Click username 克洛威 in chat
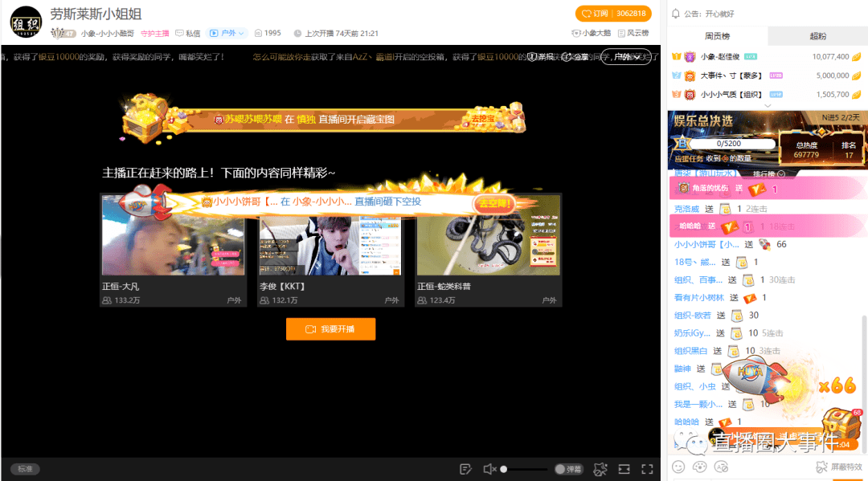This screenshot has height=481, width=868. coord(686,209)
